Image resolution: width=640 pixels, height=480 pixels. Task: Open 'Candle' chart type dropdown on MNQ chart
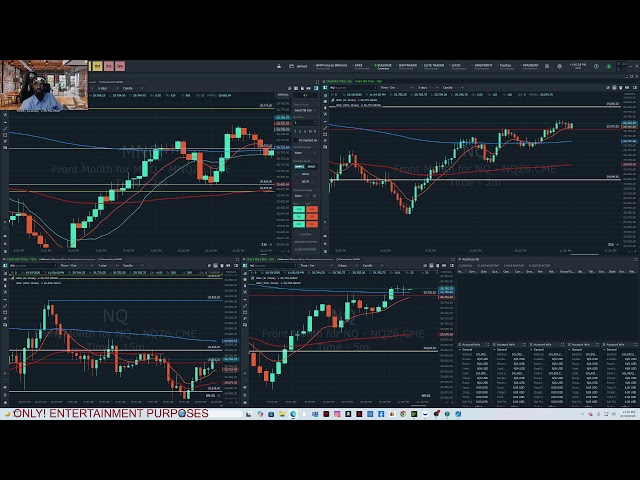point(133,88)
